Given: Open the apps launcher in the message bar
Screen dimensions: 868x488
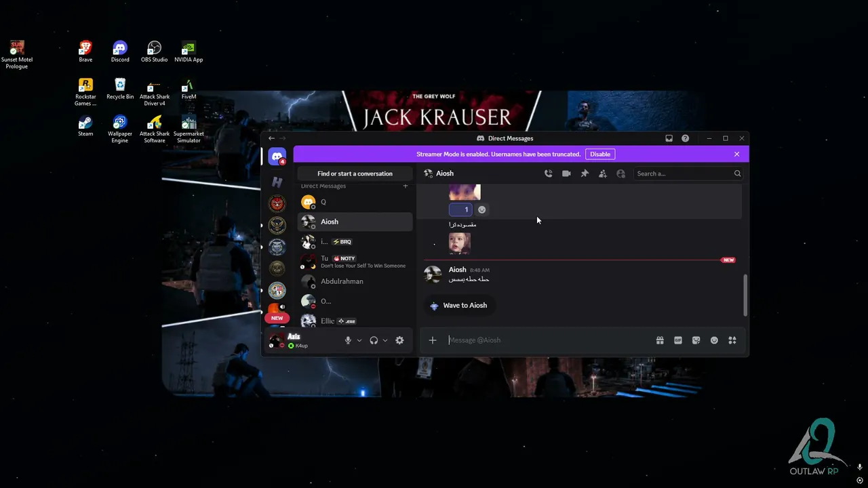Looking at the screenshot, I should pos(732,340).
